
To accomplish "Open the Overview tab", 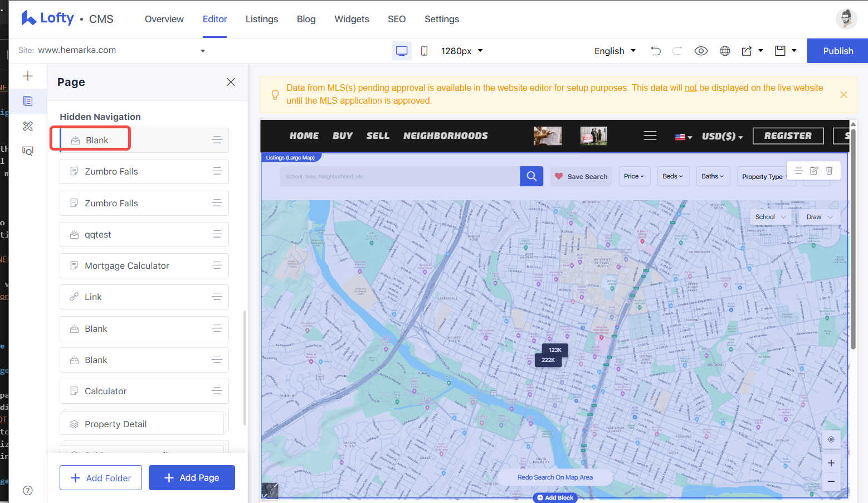I will pyautogui.click(x=164, y=19).
